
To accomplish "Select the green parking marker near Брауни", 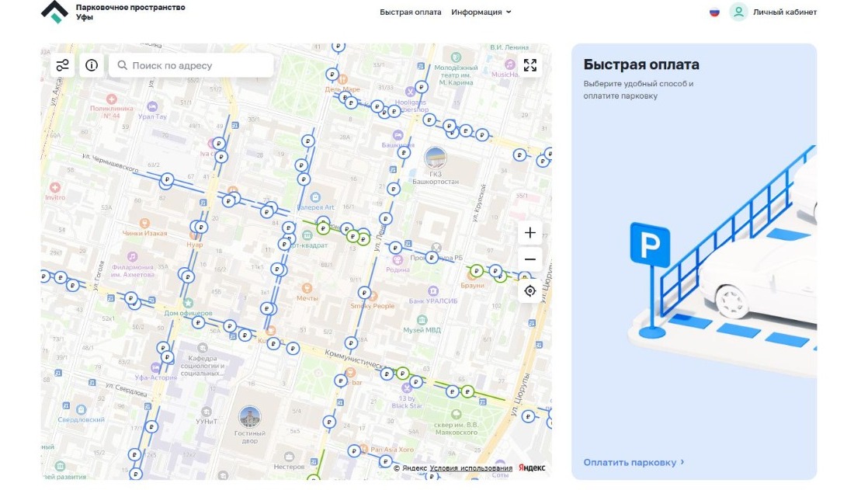I will (476, 271).
